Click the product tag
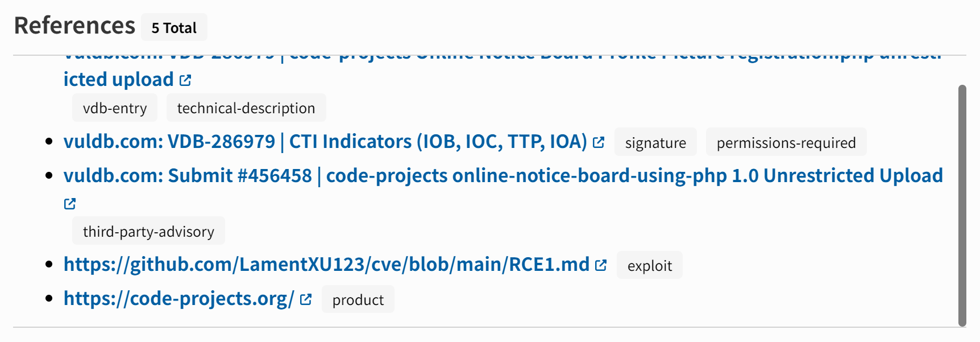This screenshot has height=342, width=980. 358,300
